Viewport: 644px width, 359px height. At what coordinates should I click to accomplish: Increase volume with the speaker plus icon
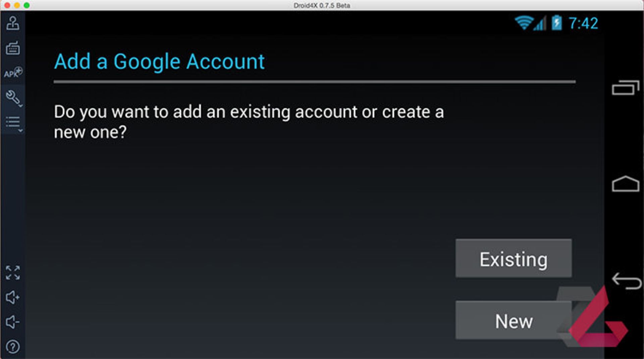[13, 297]
